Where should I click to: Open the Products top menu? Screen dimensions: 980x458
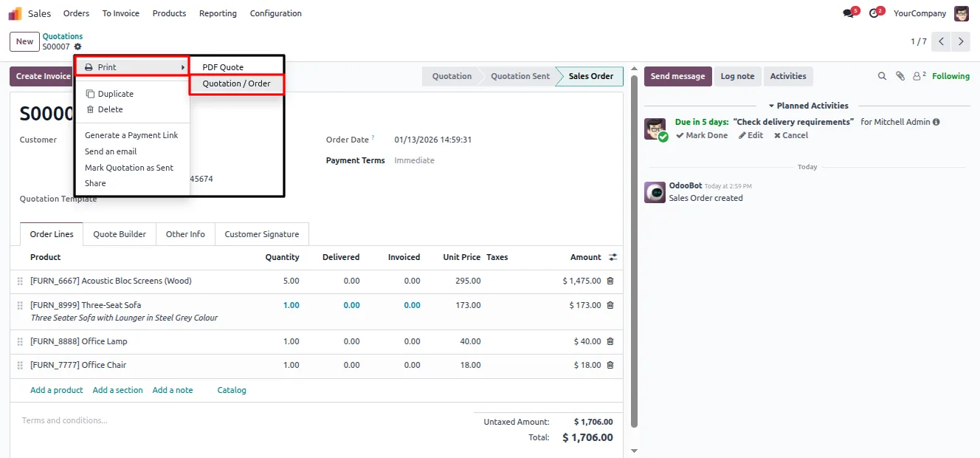[169, 13]
